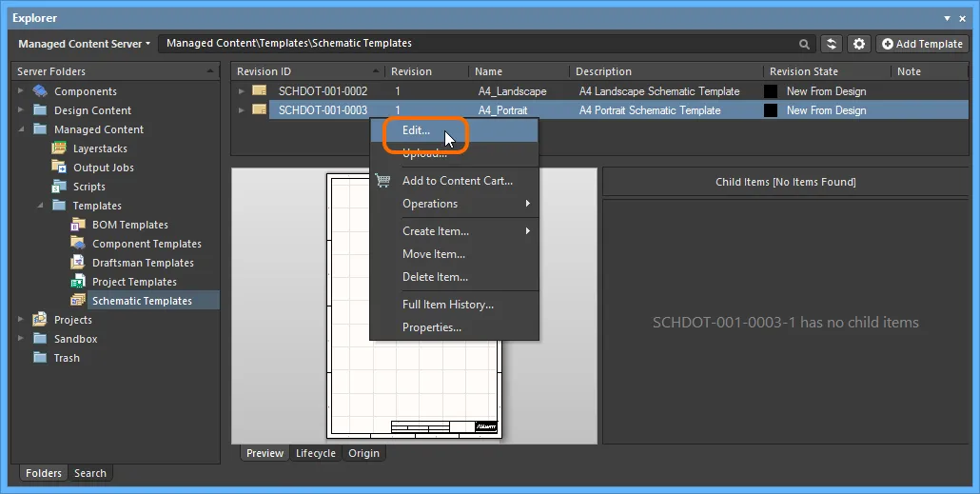Click the Design Content folder icon
Viewport: 980px width, 494px height.
pos(40,110)
